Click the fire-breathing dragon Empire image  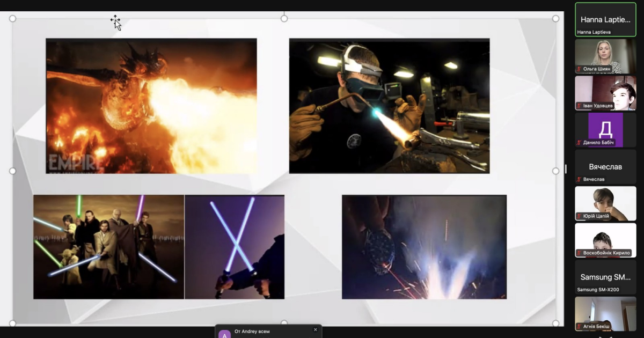151,106
